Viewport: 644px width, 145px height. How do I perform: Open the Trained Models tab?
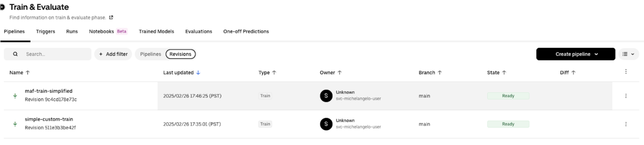coord(156,31)
